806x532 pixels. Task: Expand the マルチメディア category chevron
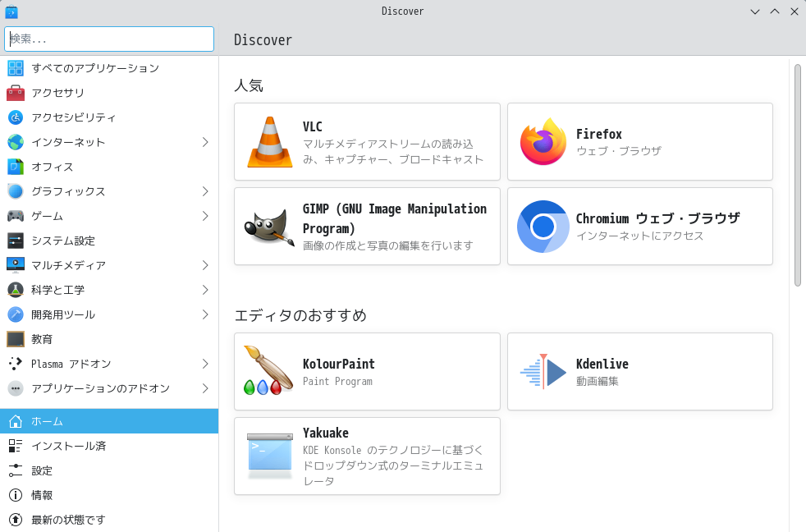pyautogui.click(x=205, y=265)
